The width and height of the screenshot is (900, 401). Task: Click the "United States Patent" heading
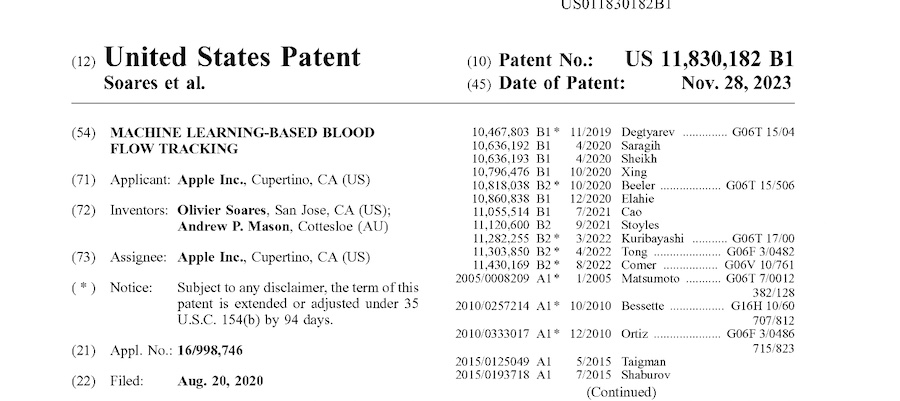[231, 58]
